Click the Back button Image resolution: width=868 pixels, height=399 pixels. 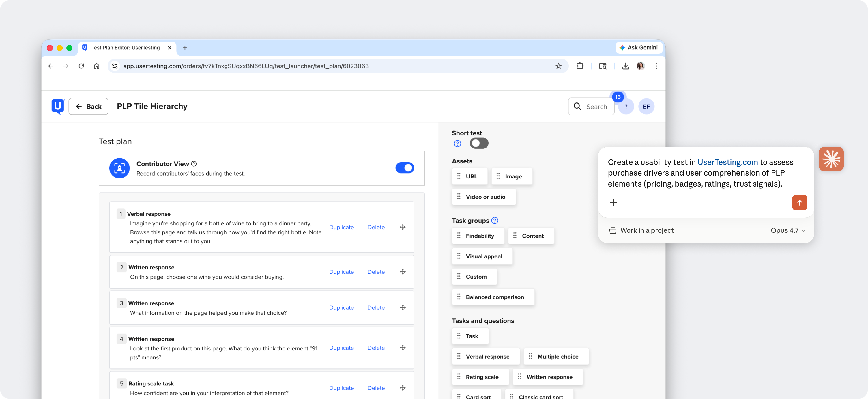pos(88,107)
